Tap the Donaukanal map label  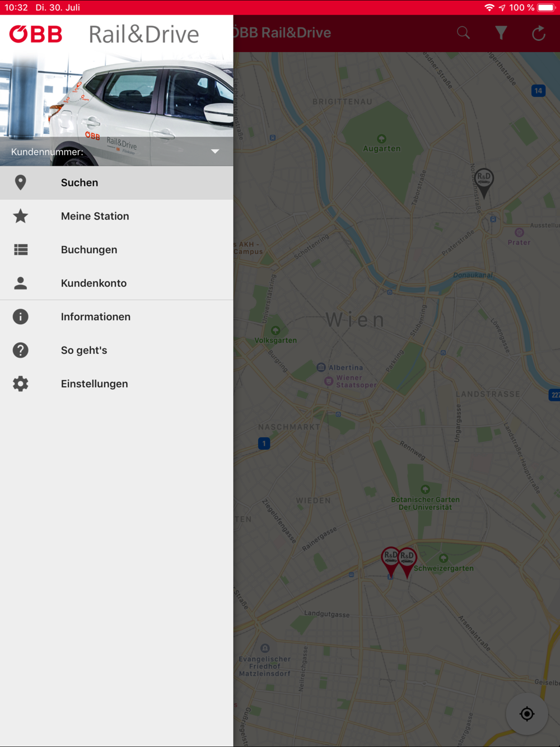(473, 276)
